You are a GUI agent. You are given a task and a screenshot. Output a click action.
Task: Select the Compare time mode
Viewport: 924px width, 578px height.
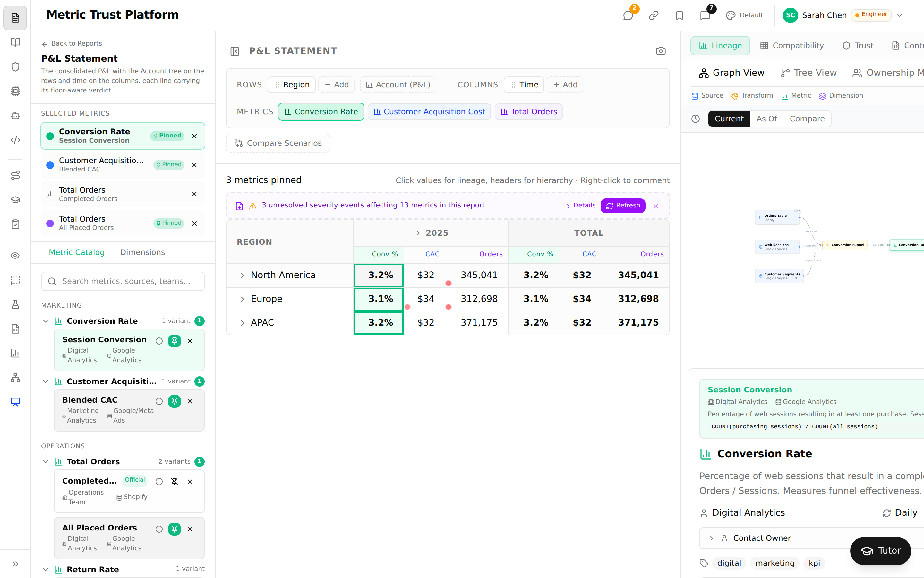tap(807, 119)
